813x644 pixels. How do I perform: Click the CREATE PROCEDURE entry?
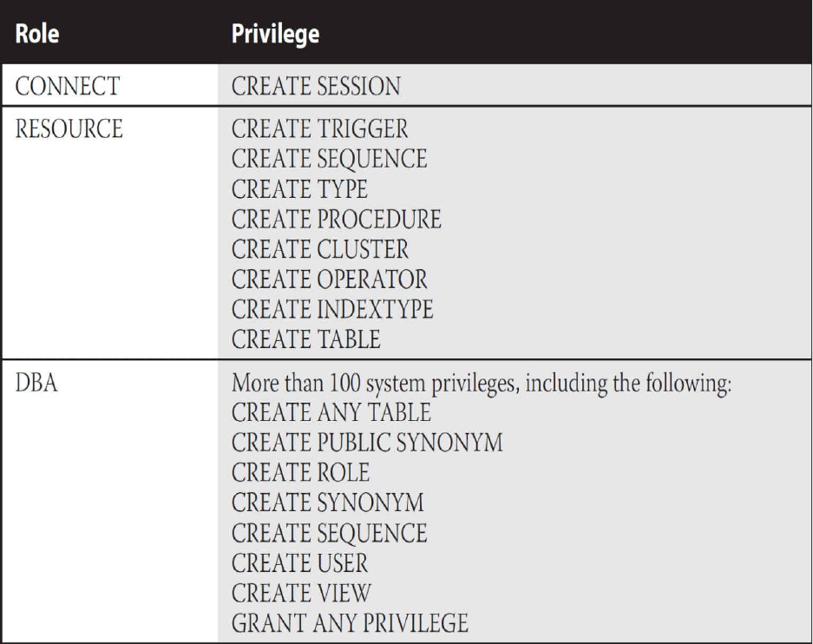pyautogui.click(x=336, y=219)
